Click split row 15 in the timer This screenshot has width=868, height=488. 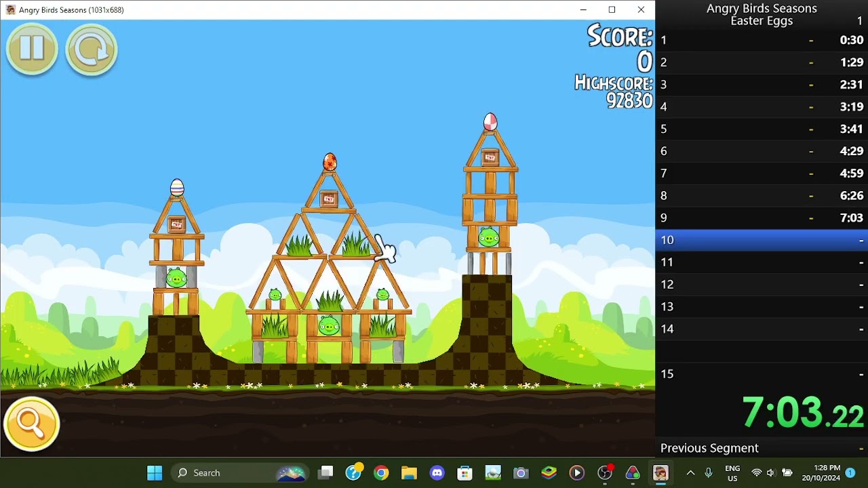tap(762, 374)
